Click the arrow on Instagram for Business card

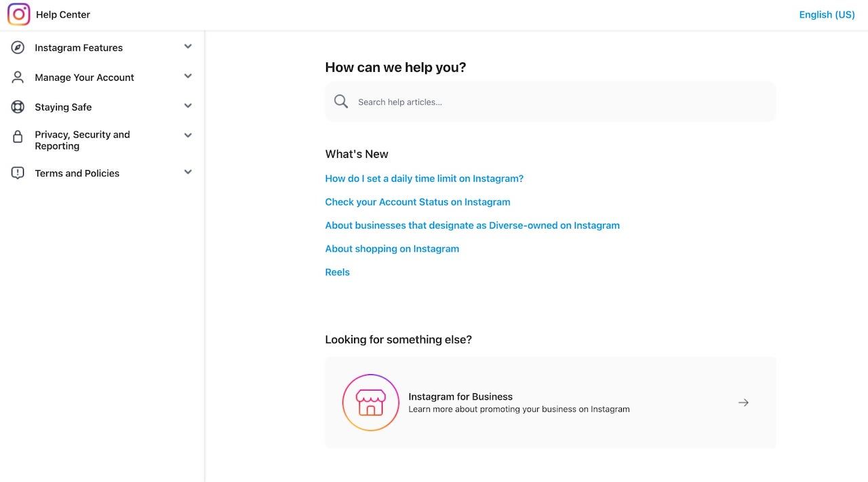[x=743, y=403]
